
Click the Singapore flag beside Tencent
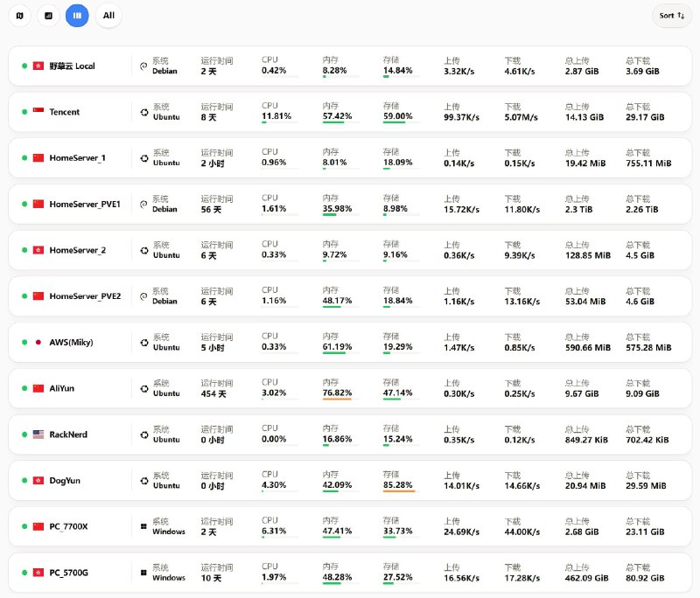click(x=38, y=112)
